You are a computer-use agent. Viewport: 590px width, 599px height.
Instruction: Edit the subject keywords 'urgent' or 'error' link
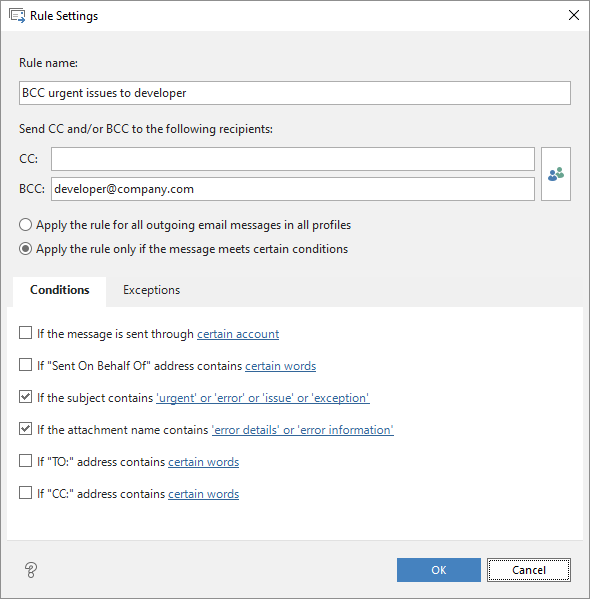(263, 398)
